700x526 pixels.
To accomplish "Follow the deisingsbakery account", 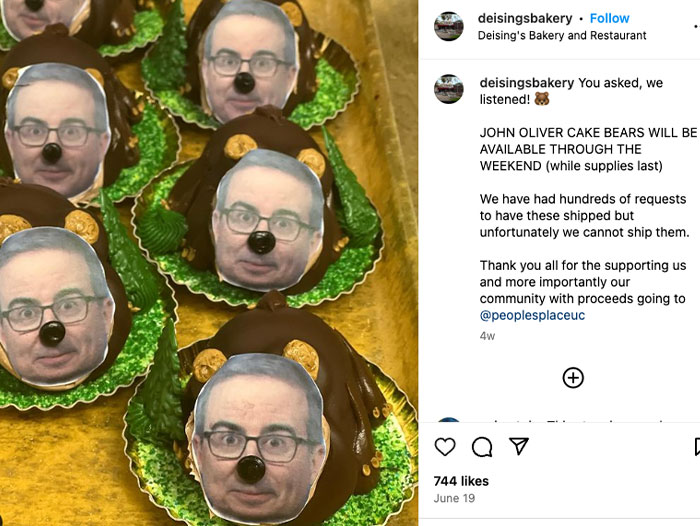I will tap(610, 18).
